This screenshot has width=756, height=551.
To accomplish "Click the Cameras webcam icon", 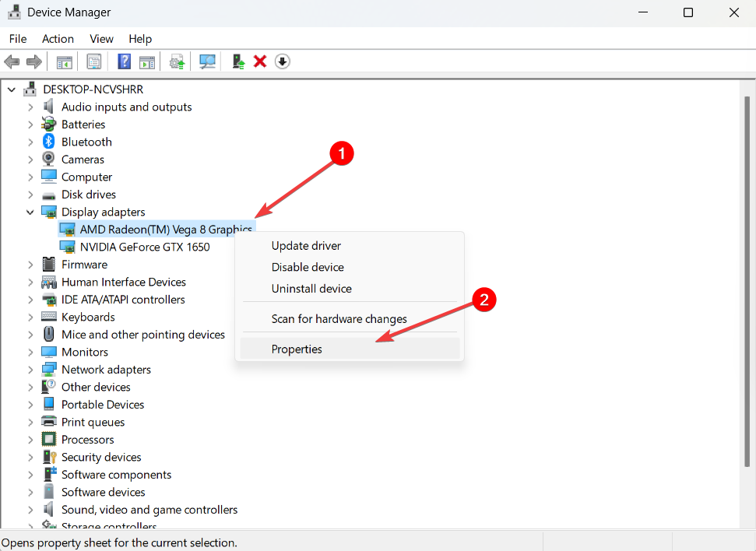I will [x=49, y=159].
